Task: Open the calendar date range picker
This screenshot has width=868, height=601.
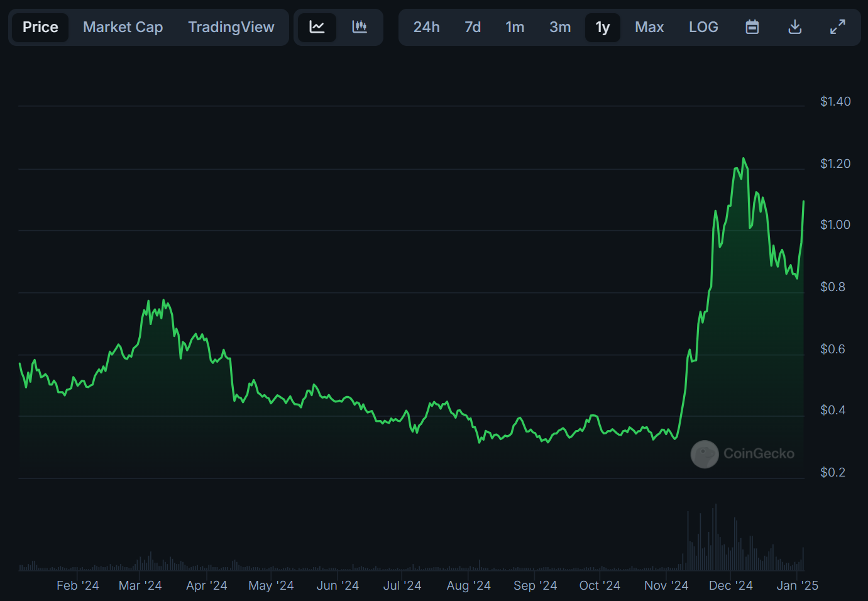Action: pyautogui.click(x=752, y=27)
